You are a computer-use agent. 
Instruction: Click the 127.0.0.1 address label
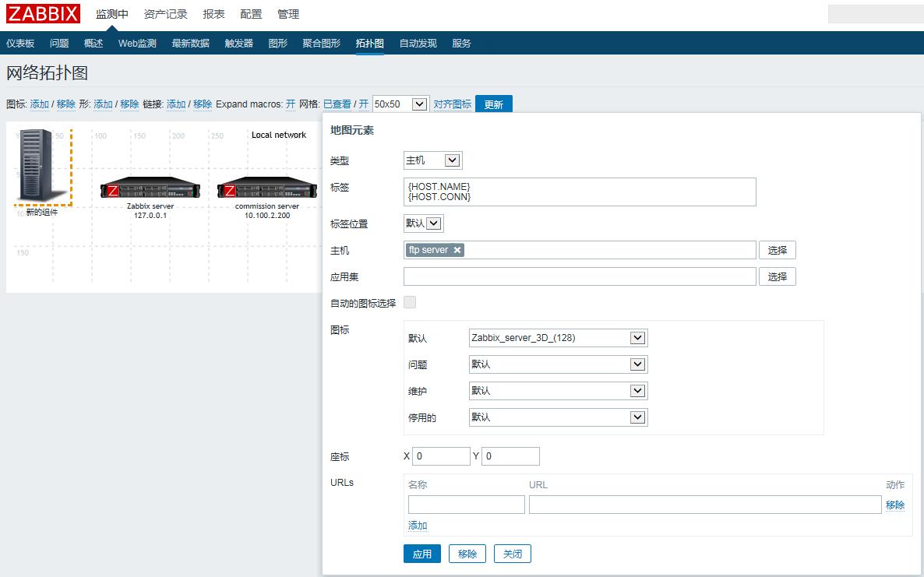150,216
